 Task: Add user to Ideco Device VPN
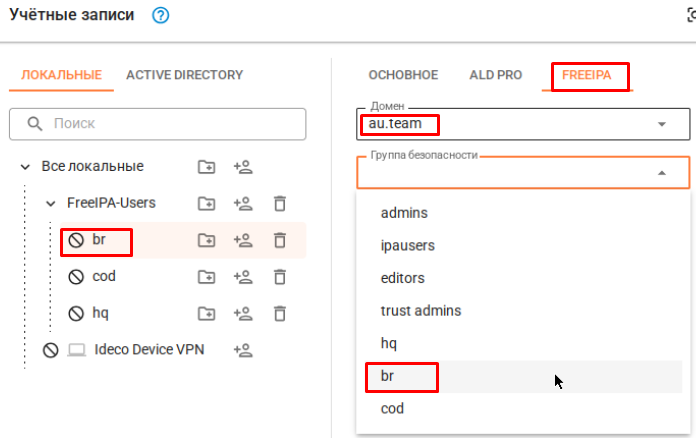[x=242, y=350]
